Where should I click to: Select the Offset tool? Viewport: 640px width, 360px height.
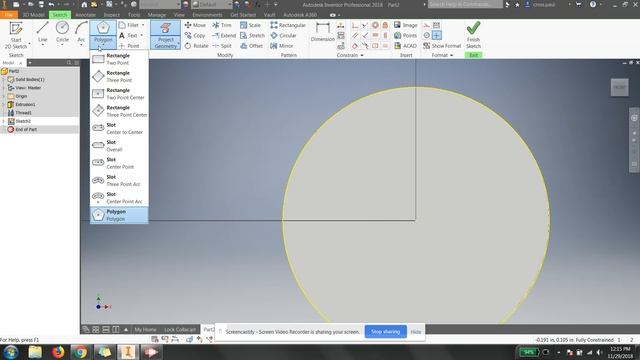(x=251, y=46)
